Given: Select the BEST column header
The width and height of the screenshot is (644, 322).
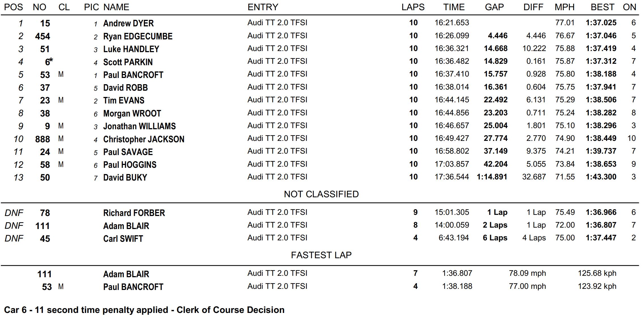Looking at the screenshot, I should (x=602, y=7).
